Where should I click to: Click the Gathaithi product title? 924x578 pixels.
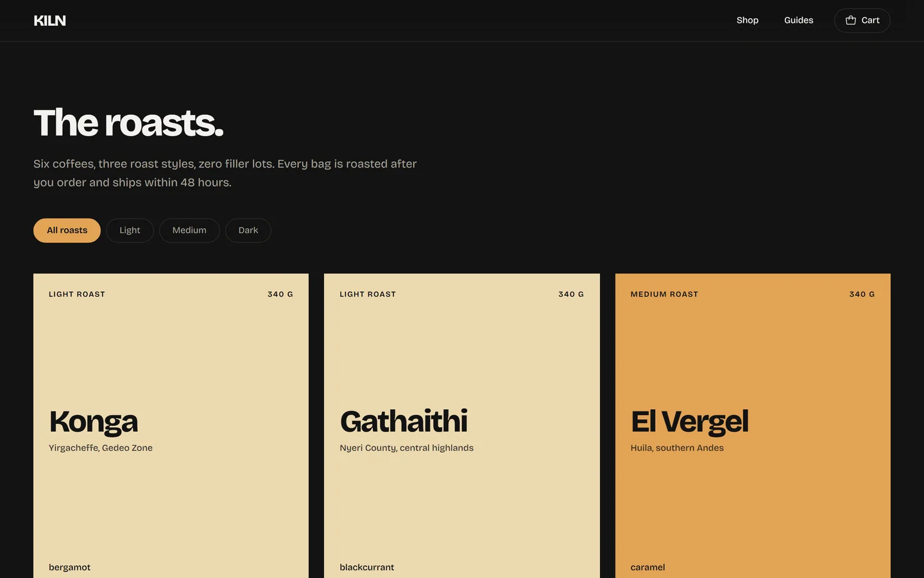tap(404, 422)
